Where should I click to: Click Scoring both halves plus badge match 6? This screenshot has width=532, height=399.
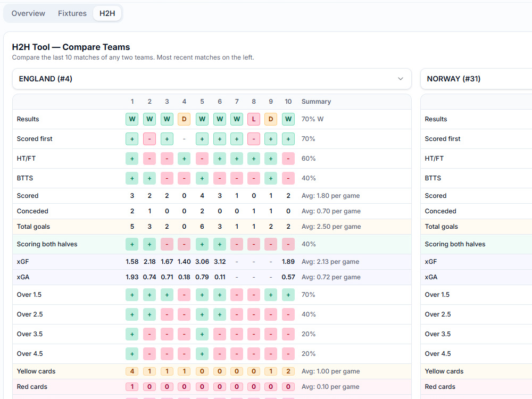220,244
